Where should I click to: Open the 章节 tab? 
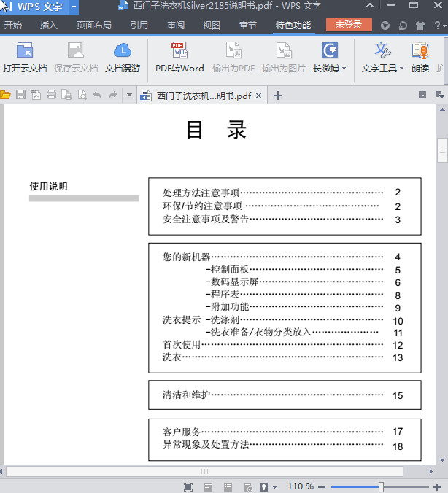247,25
